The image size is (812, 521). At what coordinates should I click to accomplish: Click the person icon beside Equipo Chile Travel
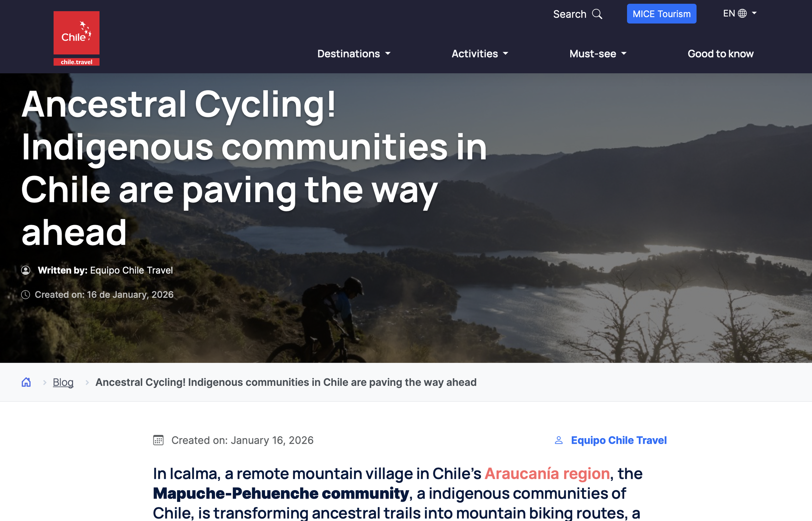coord(559,440)
